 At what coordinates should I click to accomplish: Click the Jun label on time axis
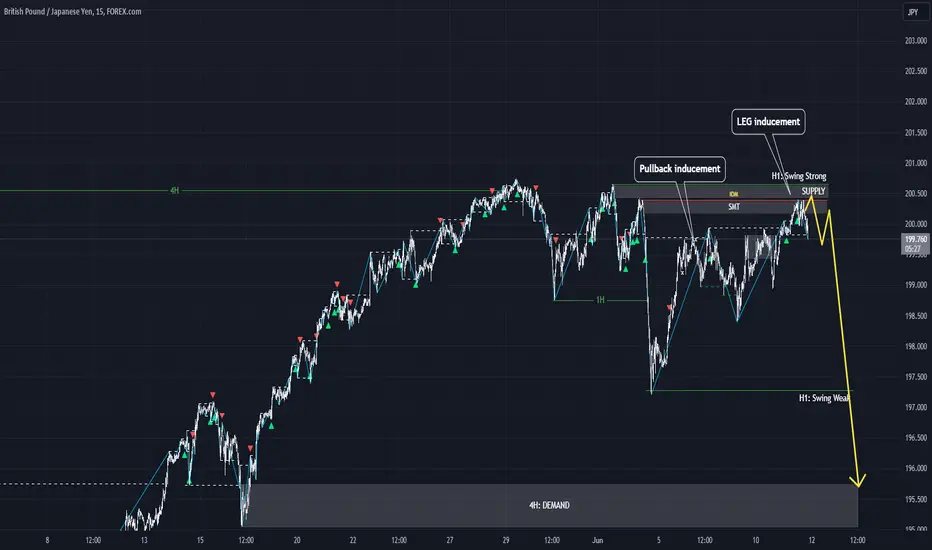(597, 540)
